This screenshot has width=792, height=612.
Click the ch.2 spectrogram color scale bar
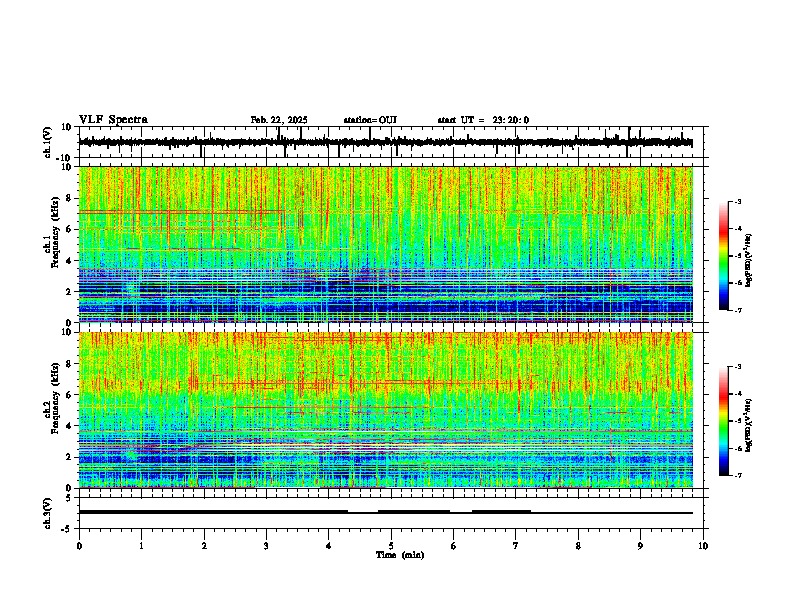724,421
